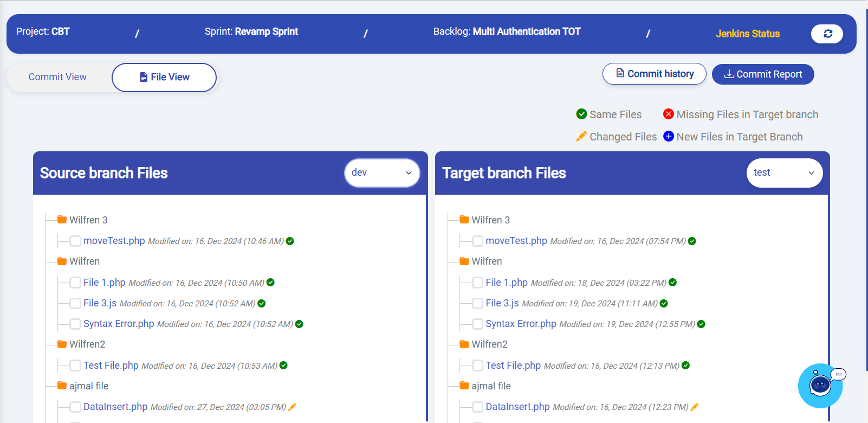Open the chatbot assistant icon
Screen dimensions: 868x423
tap(820, 385)
